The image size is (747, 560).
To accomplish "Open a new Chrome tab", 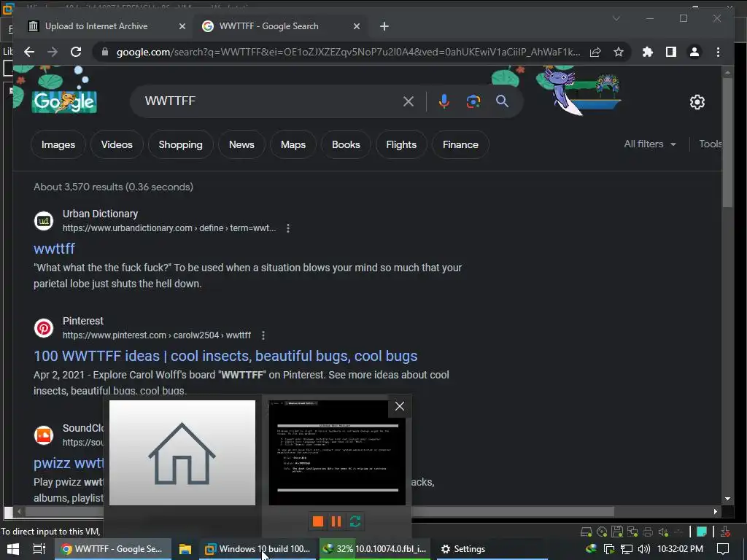I will [x=384, y=27].
